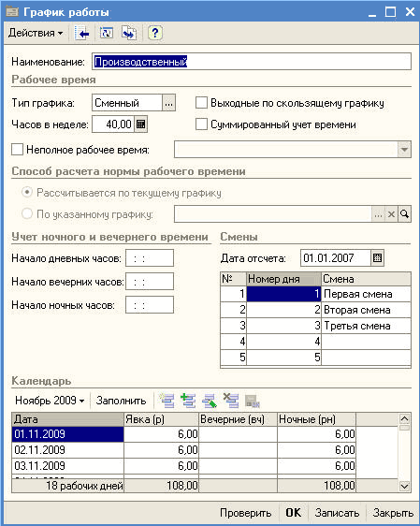
Task: Select Рассчитывается по текущему графику radio
Action: (x=27, y=193)
